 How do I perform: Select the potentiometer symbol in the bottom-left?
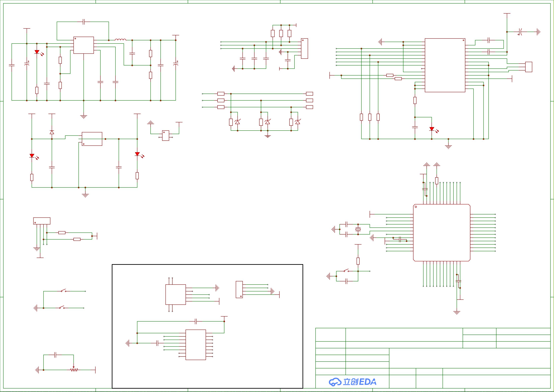[74, 370]
